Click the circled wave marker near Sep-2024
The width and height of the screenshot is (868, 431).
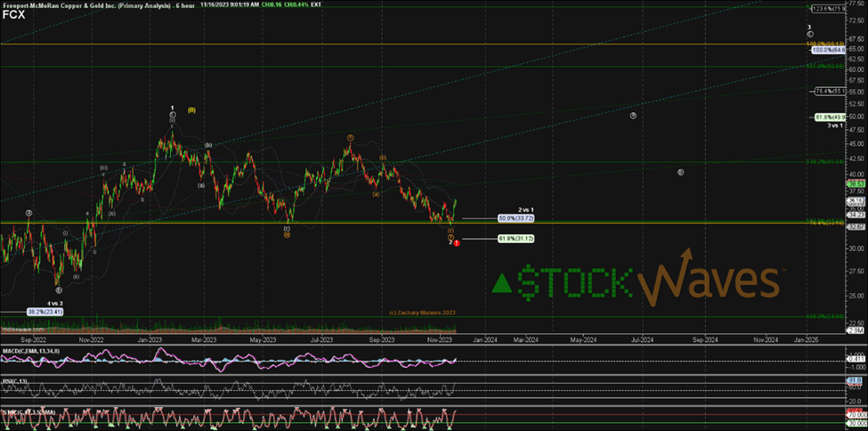(680, 172)
